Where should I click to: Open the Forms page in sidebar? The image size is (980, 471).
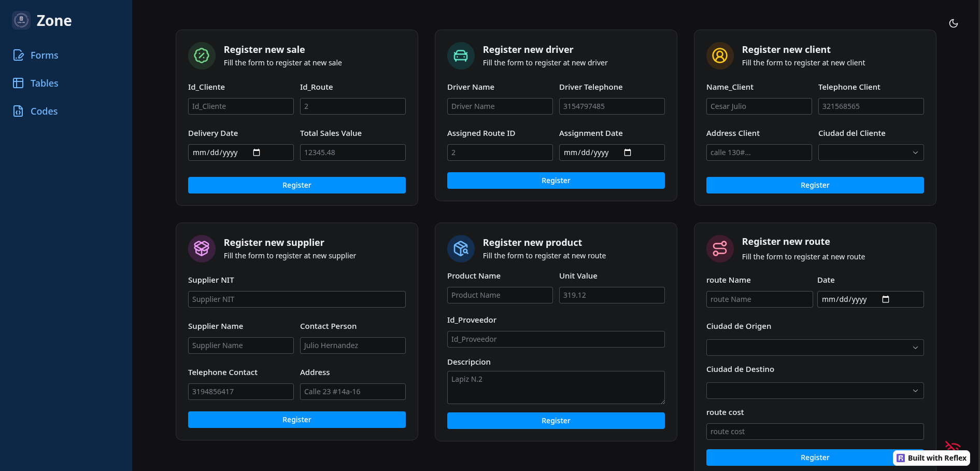(44, 56)
